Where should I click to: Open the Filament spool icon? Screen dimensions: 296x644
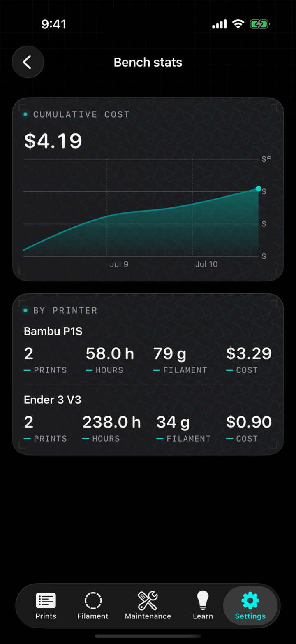pos(93,601)
